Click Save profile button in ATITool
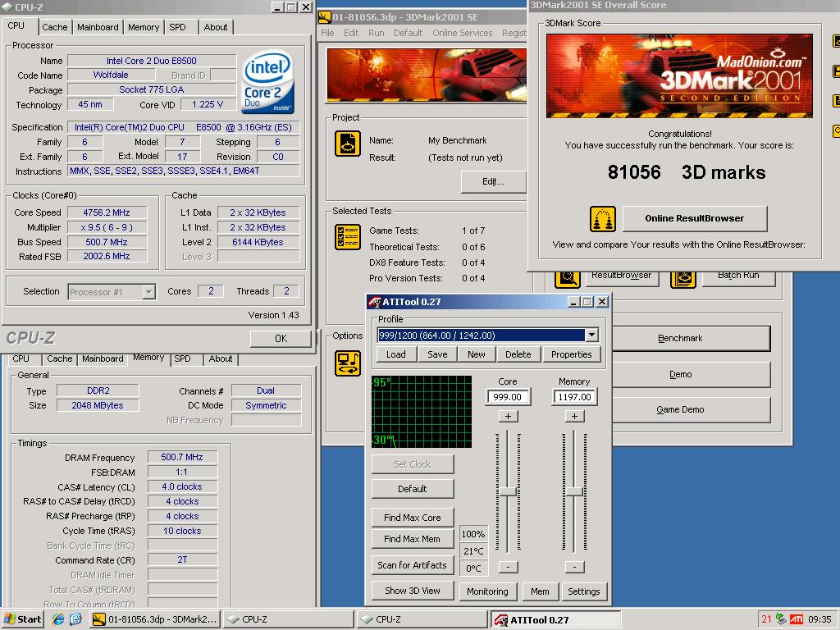This screenshot has height=630, width=840. (437, 354)
